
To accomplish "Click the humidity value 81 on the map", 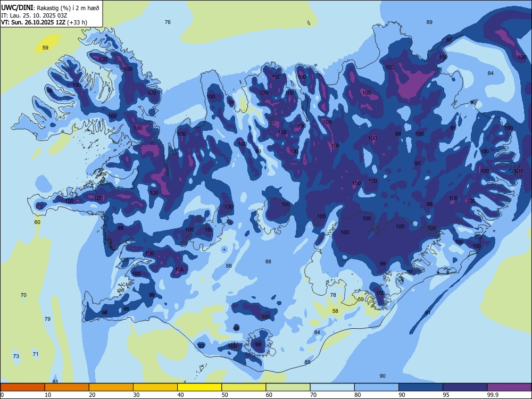I will tap(55, 381).
